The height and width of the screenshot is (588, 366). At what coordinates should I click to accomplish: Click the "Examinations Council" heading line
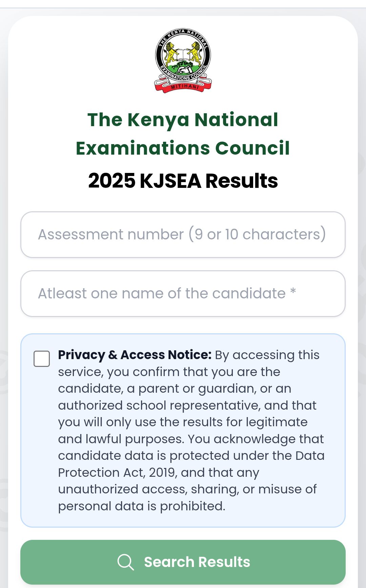tap(183, 148)
